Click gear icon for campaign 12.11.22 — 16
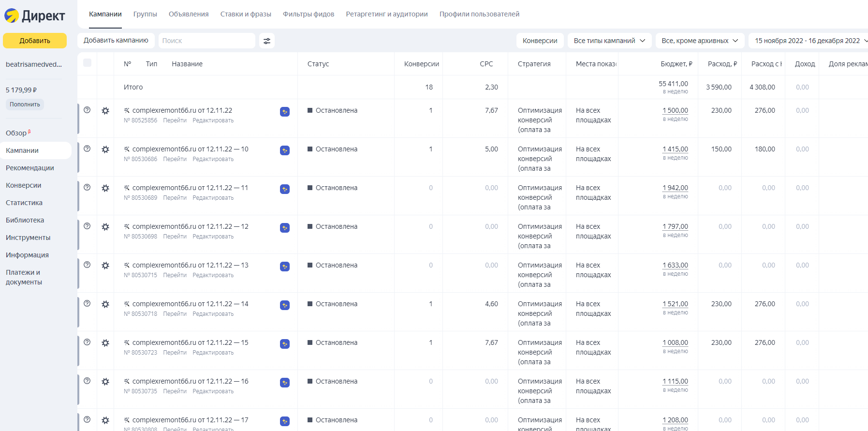This screenshot has width=868, height=431. [105, 382]
